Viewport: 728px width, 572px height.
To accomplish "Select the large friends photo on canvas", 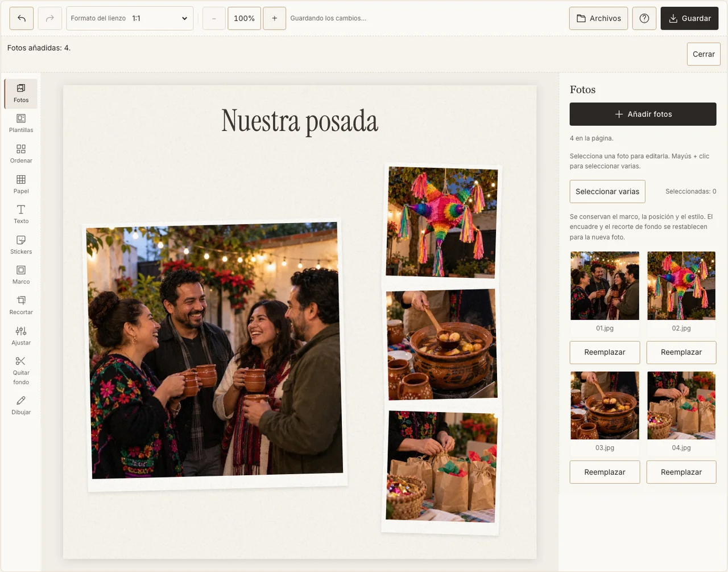I will [x=215, y=356].
